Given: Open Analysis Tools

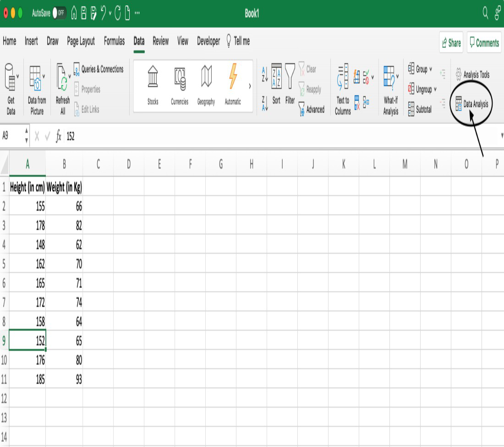Looking at the screenshot, I should point(472,75).
